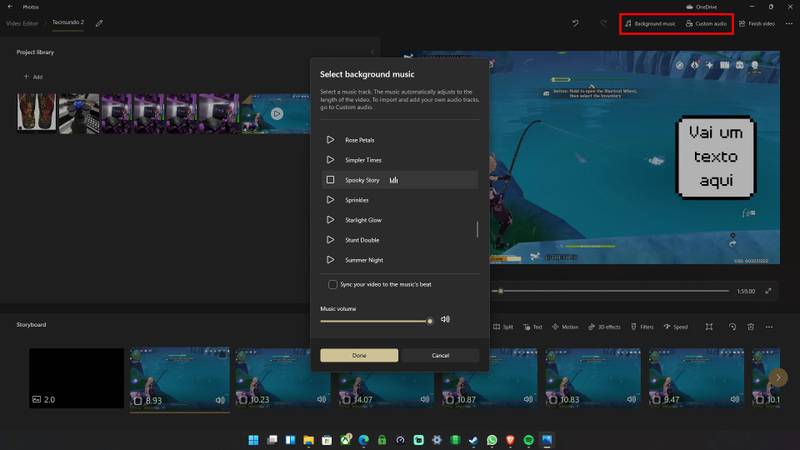Screen dimensions: 800x450
Task: Delete clip with the trash icon
Action: tap(751, 327)
